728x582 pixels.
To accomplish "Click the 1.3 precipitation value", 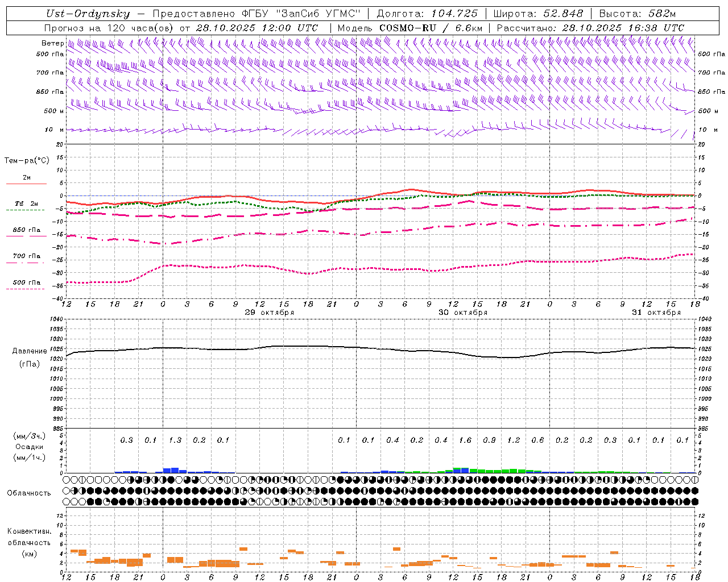I will tap(175, 440).
